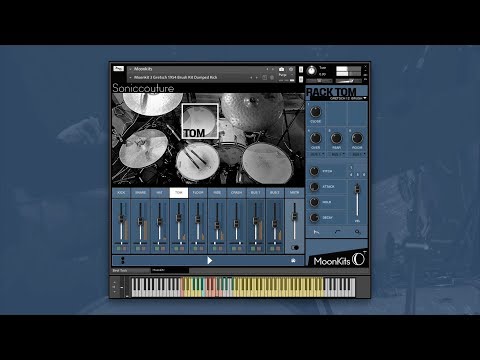Toggle the master channel switch under MSTR fader
Viewport: 480px width, 360px height.
tap(295, 248)
